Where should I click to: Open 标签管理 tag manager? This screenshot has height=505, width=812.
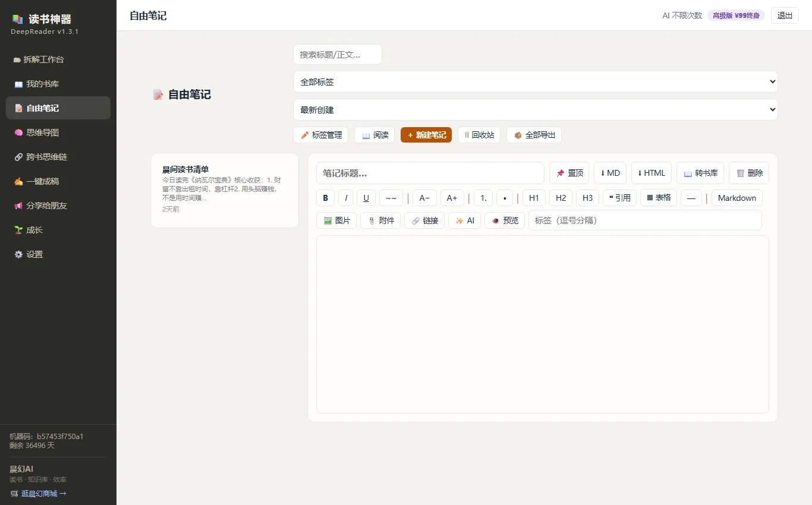pyautogui.click(x=320, y=135)
